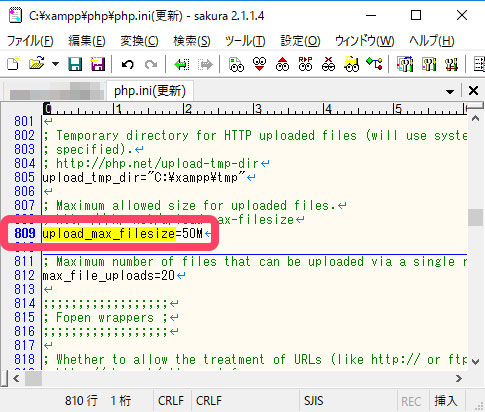Screen dimensions: 485x412
Task: Click the horizontal scrollbar thumb
Action: (x=33, y=378)
